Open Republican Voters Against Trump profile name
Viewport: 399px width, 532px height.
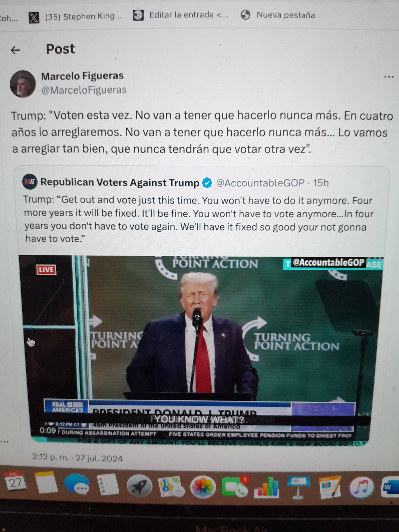click(x=120, y=182)
